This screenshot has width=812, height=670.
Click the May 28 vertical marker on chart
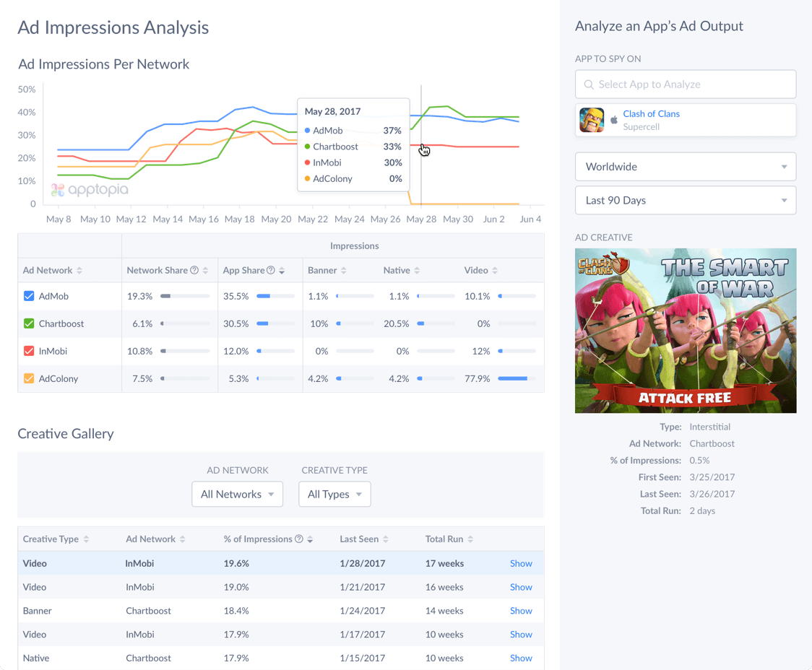(x=421, y=145)
